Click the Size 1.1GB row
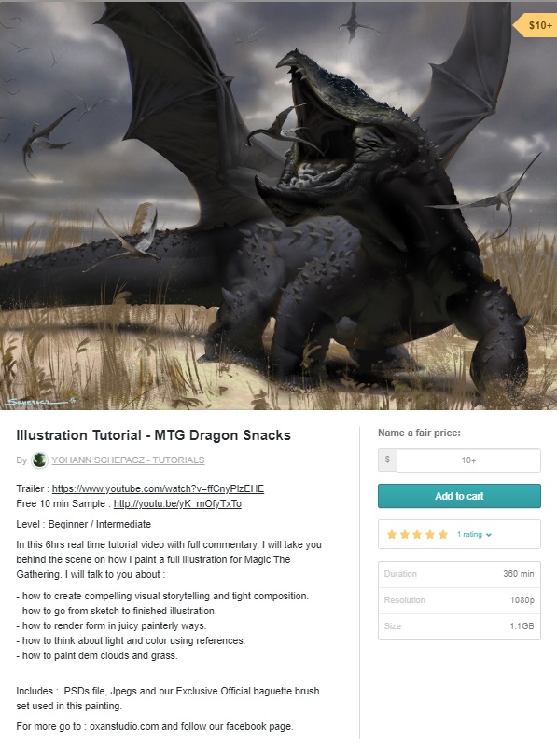Image resolution: width=557 pixels, height=756 pixels. coord(459,626)
